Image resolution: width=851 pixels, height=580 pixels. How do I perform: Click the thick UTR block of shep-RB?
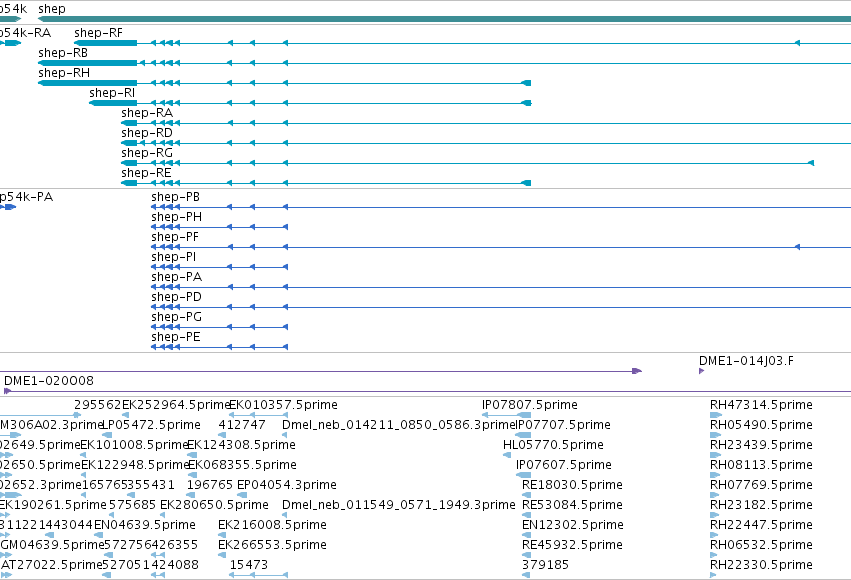tap(87, 63)
